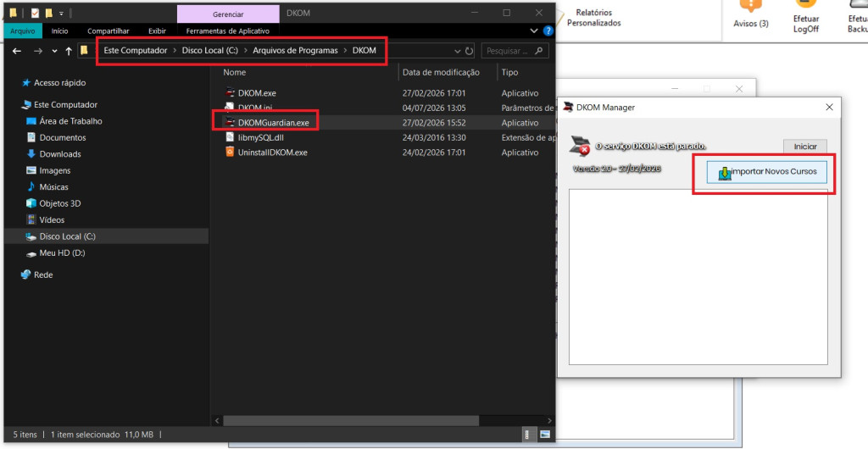Open Ferramentas de Aplicativo tab

point(228,31)
